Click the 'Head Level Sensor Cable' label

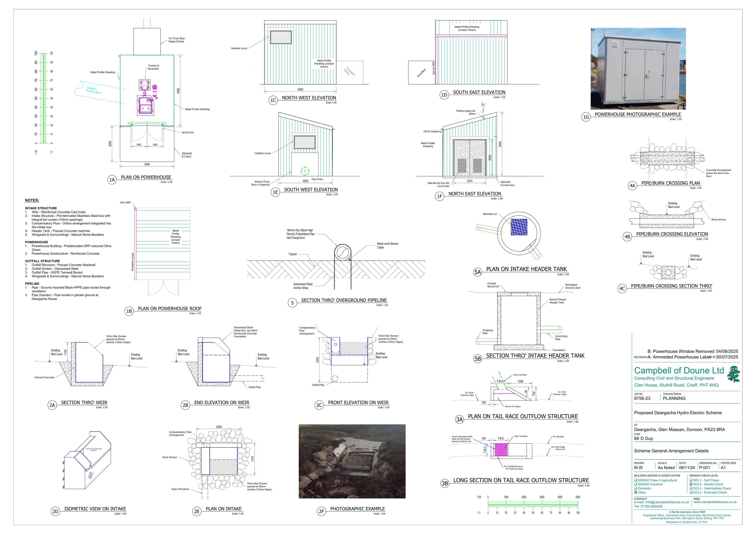point(388,246)
